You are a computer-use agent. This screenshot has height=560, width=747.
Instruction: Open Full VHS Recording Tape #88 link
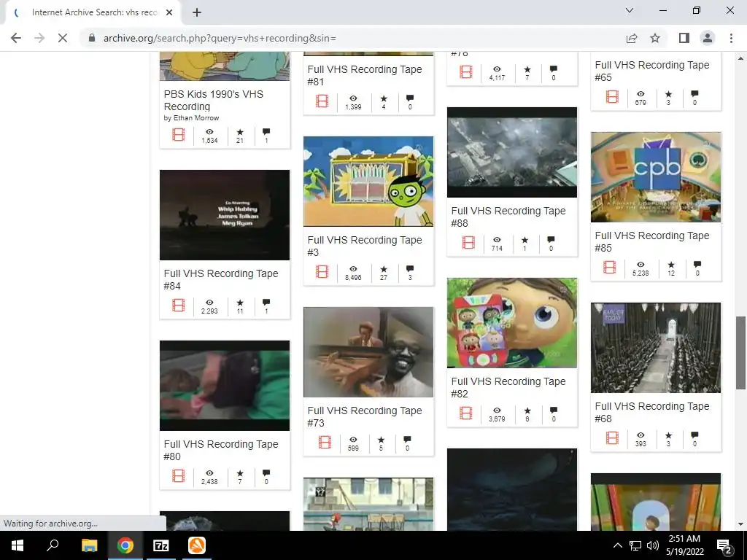pos(508,217)
